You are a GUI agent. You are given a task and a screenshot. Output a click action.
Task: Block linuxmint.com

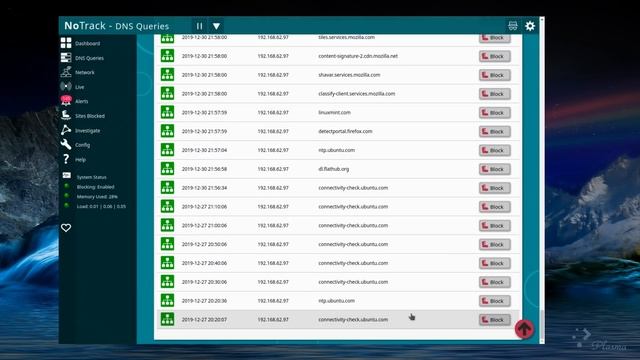click(495, 113)
